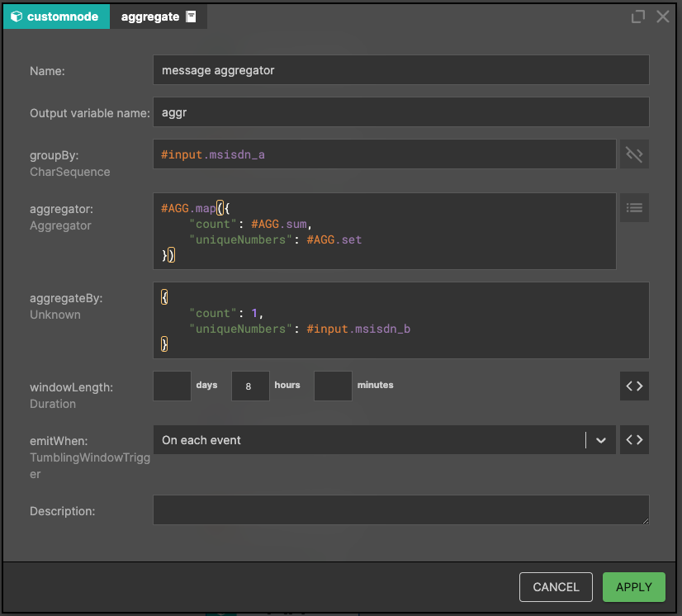This screenshot has width=682, height=616.
Task: Click the hours input box
Action: [x=250, y=386]
